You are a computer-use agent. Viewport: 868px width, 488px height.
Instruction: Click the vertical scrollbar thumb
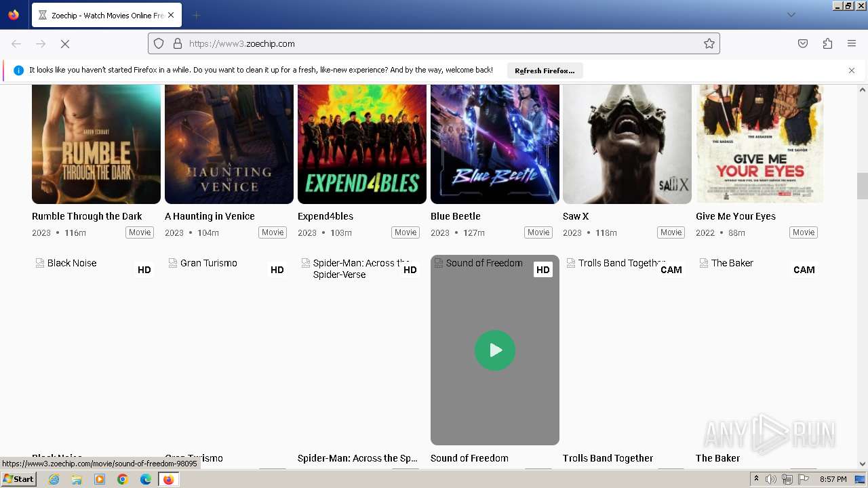[x=863, y=186]
